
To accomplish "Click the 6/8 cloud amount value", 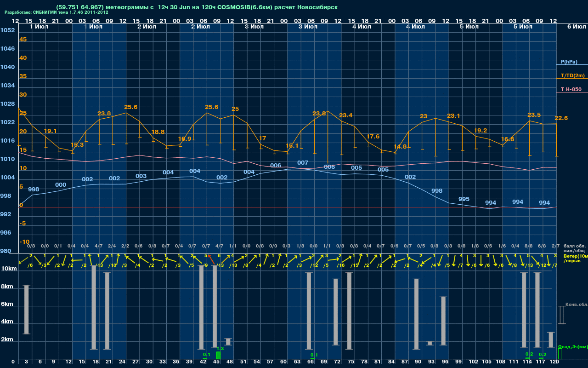I will tap(542, 247).
